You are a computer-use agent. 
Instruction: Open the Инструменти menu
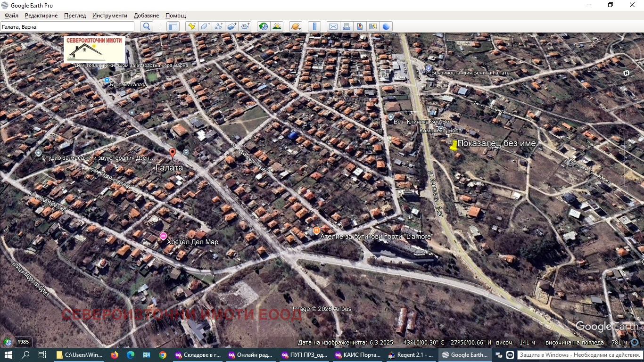109,16
